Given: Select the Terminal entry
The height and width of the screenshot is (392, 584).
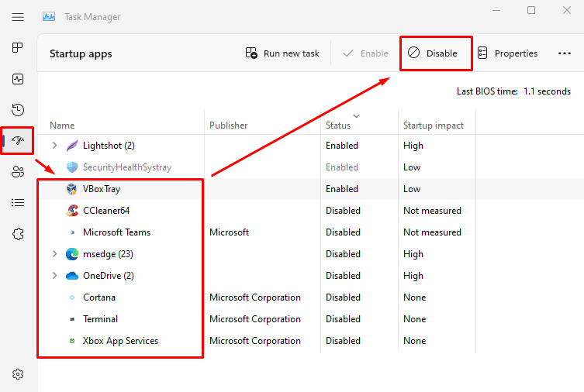Looking at the screenshot, I should (100, 319).
